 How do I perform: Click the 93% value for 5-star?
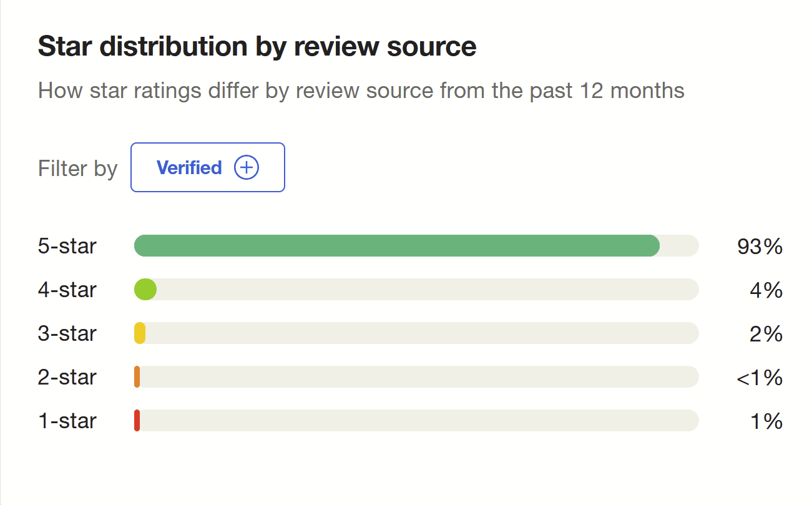760,247
